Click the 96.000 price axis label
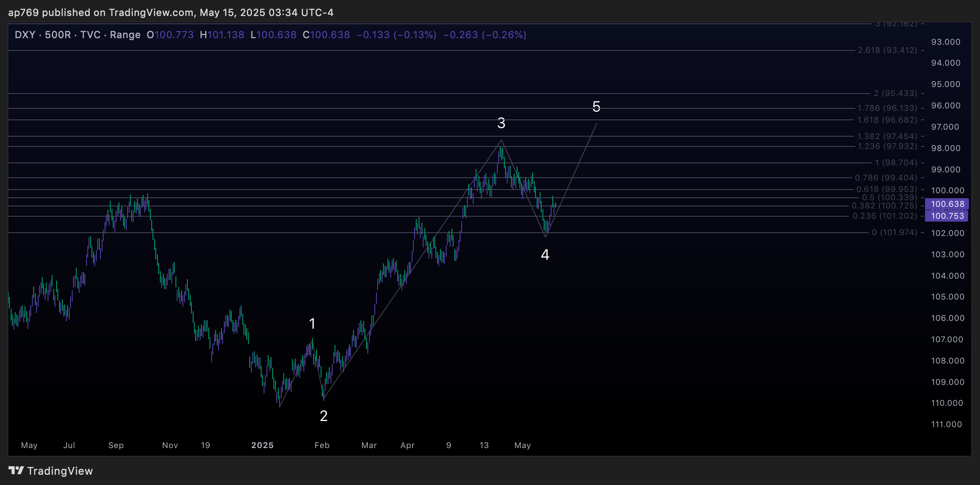980x485 pixels. (946, 105)
